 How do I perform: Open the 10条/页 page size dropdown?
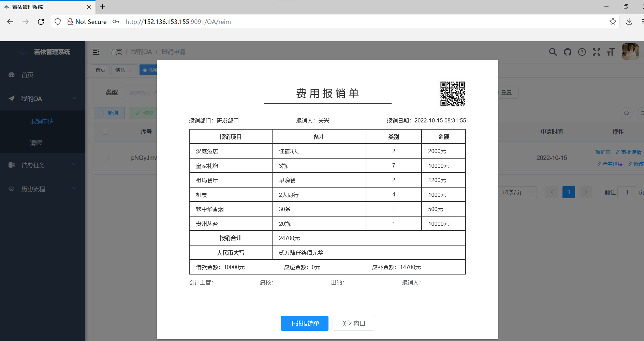tap(517, 192)
